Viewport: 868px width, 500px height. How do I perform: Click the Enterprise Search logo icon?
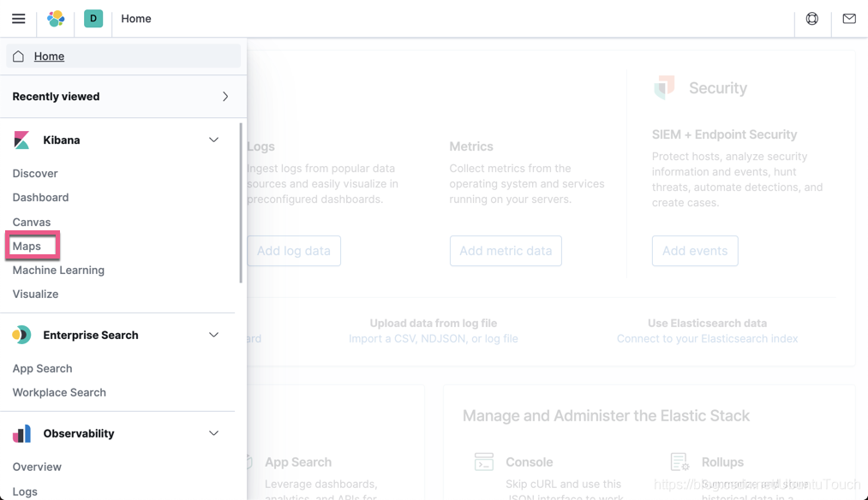click(x=21, y=335)
